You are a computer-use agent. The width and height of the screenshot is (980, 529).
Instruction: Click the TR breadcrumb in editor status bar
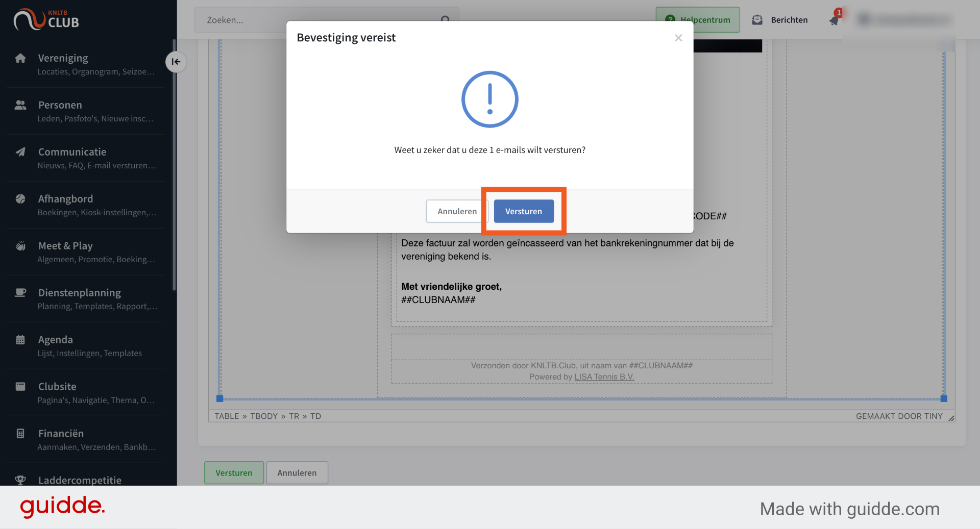(294, 416)
